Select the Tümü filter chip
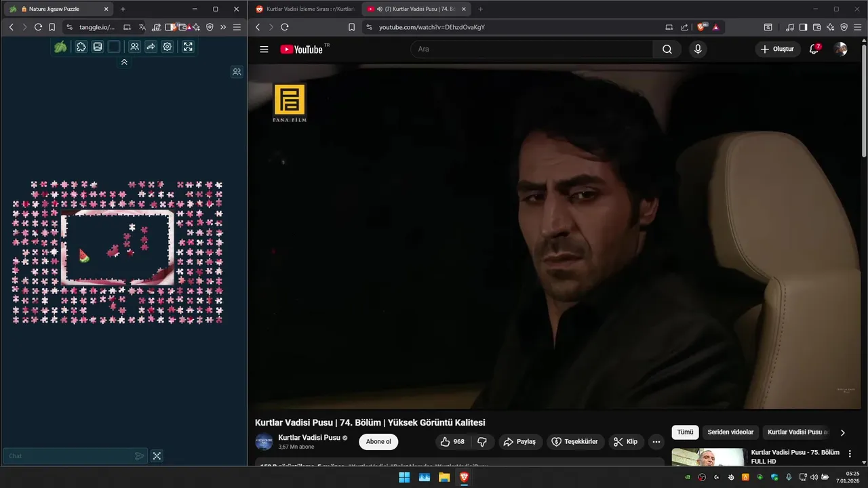The height and width of the screenshot is (488, 868). [685, 432]
